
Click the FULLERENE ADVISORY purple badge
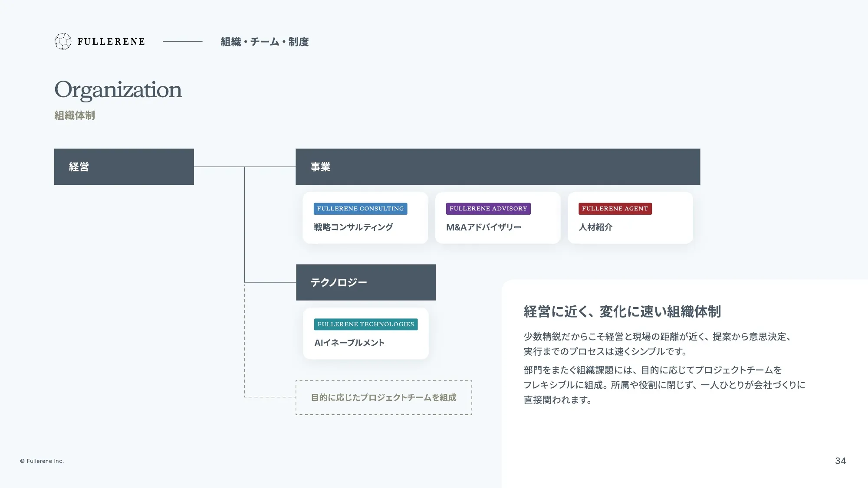click(488, 209)
